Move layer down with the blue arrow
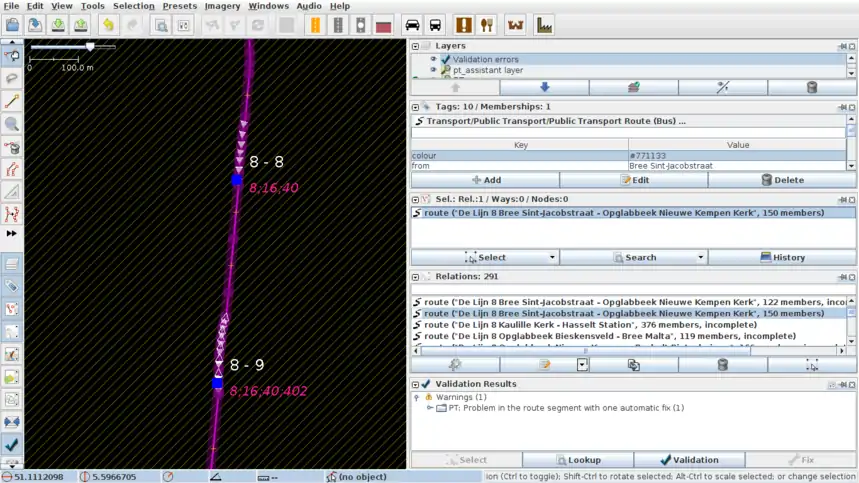This screenshot has height=483, width=859. 544,88
